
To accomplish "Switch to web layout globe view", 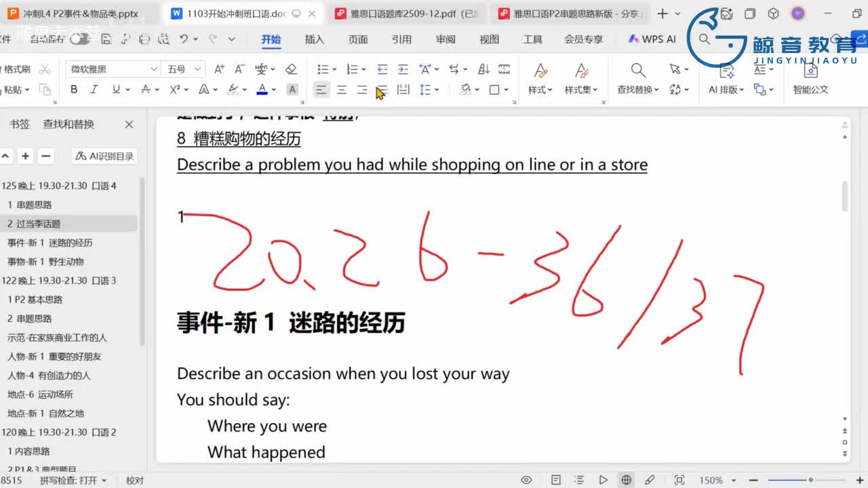I will 627,480.
